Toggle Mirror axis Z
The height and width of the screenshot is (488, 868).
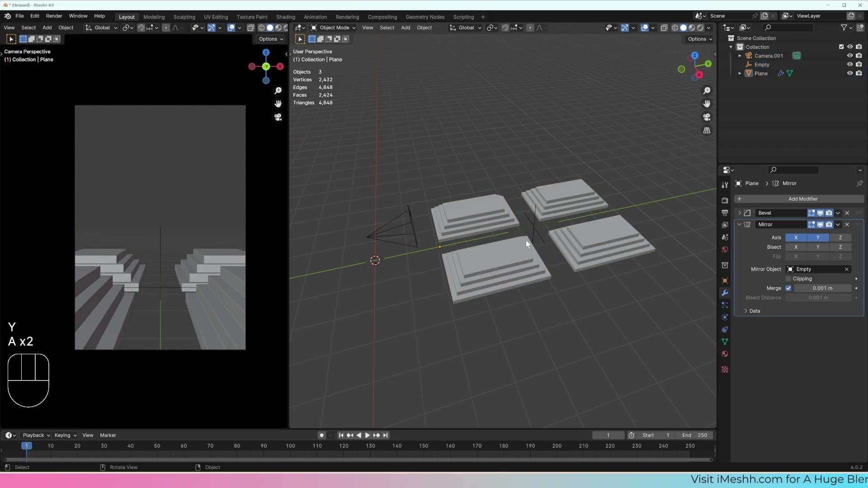point(840,238)
